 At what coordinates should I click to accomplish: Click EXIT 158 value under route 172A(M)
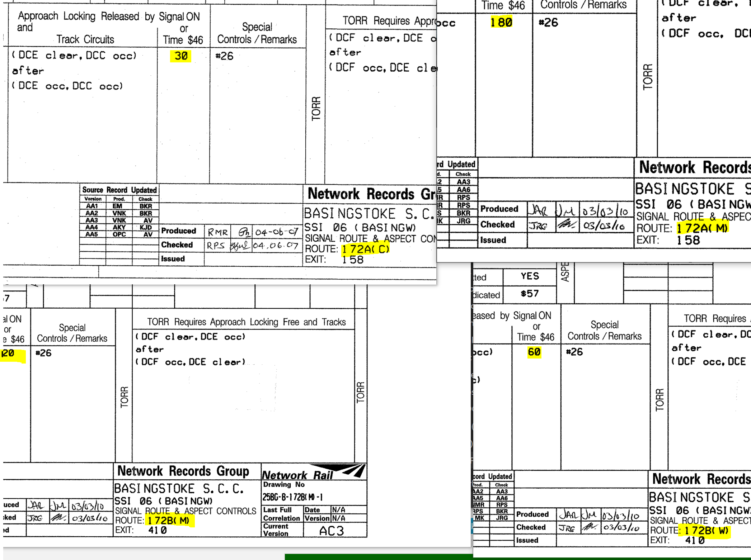(688, 240)
